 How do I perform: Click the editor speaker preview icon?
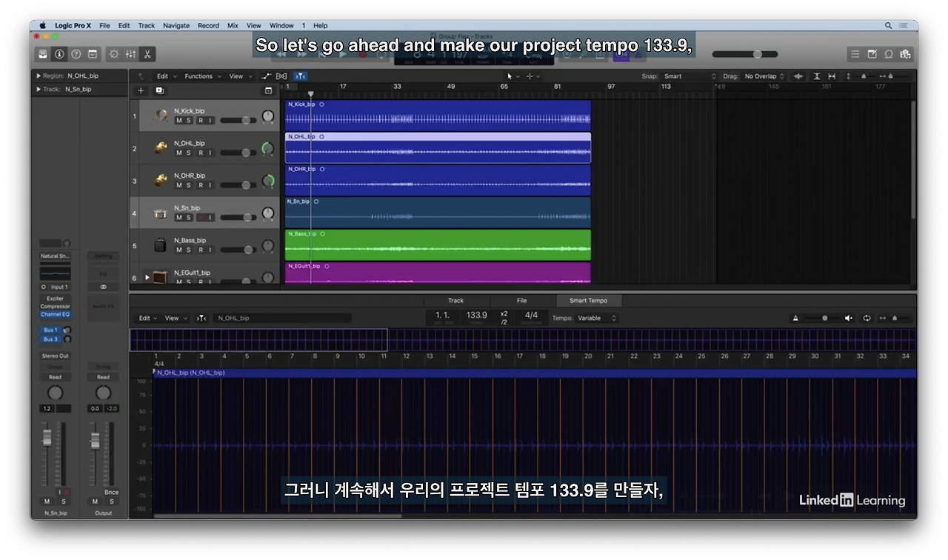(849, 318)
